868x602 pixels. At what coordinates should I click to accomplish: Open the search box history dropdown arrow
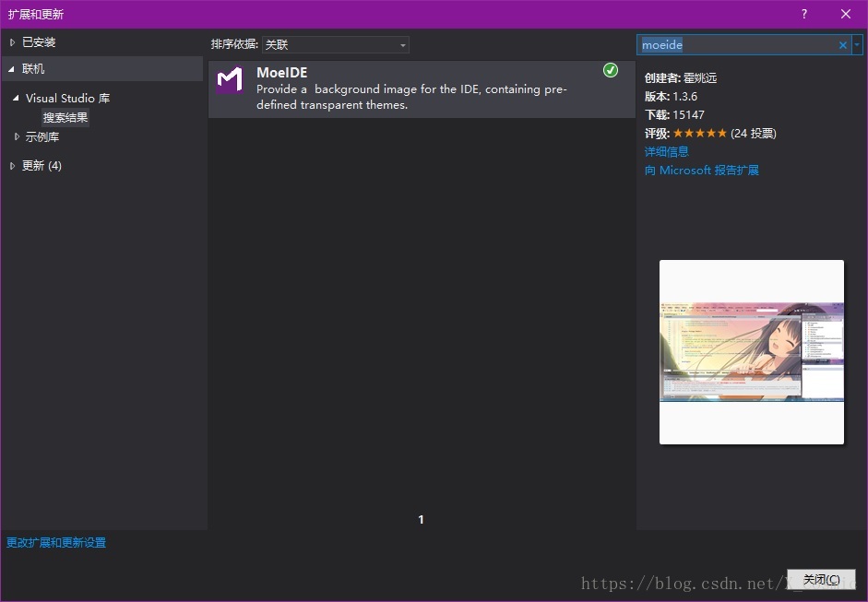(x=858, y=45)
